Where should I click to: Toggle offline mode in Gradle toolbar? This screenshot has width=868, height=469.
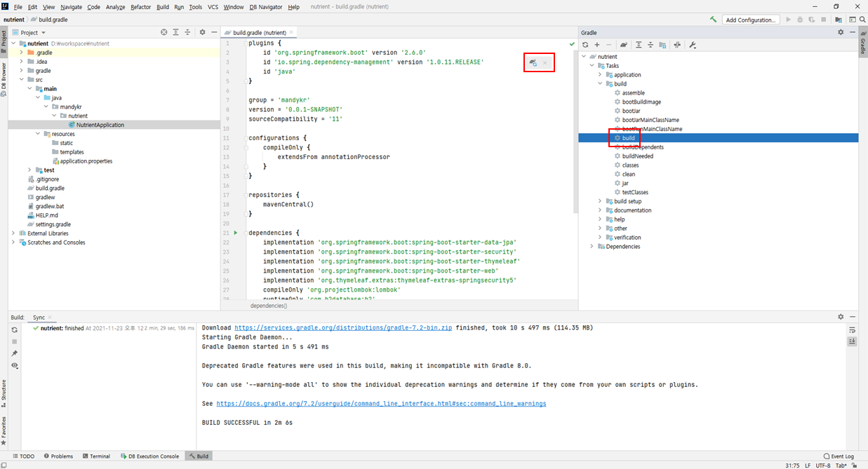pos(677,45)
